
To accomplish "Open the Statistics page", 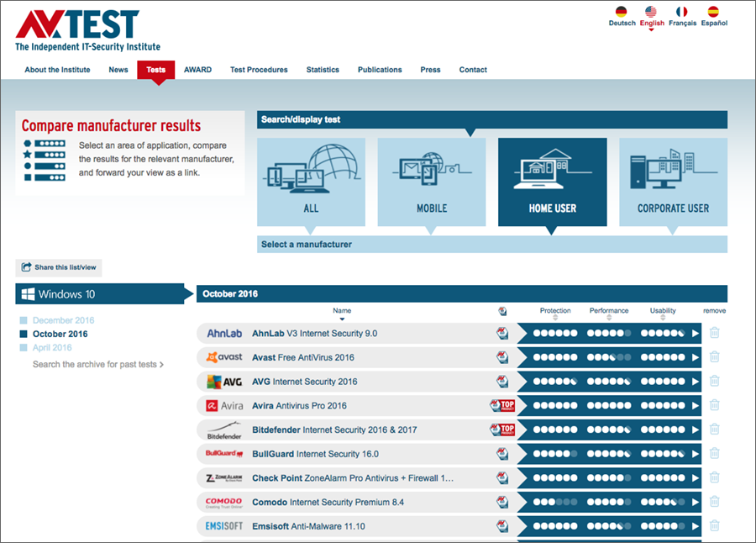I will 323,70.
